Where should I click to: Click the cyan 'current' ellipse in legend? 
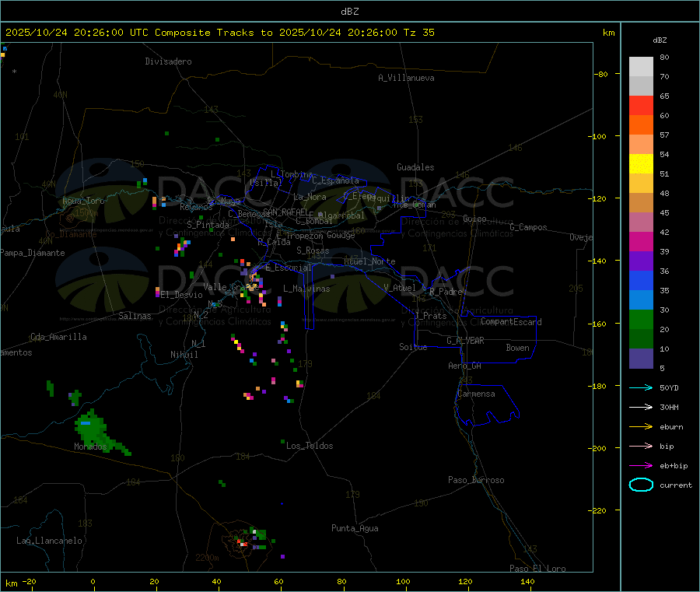tap(641, 485)
